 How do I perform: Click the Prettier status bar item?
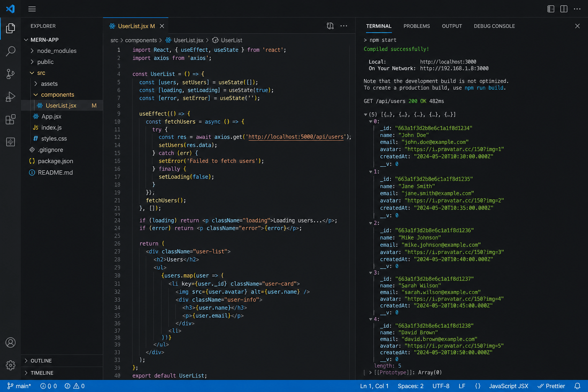551,386
